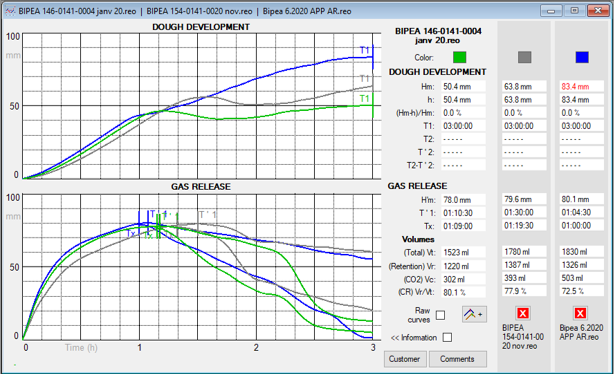Click the T'1 value 01:10:30

pyautogui.click(x=463, y=213)
